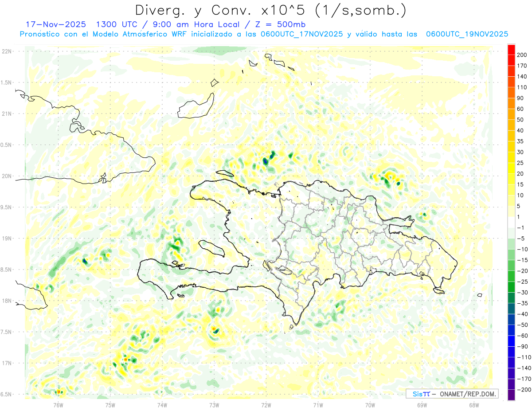532x411 pixels.
Task: Click the '0.5N' axis label
Action: pyautogui.click(x=7, y=145)
